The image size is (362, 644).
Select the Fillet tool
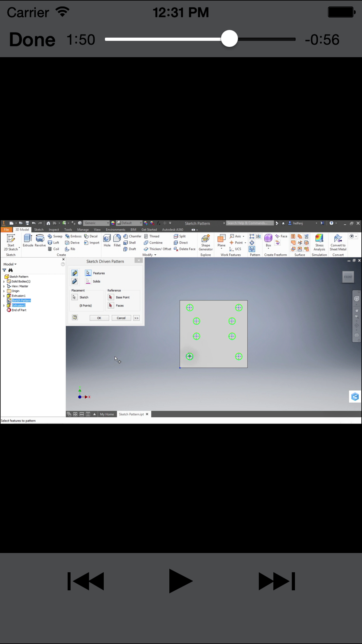coord(117,241)
